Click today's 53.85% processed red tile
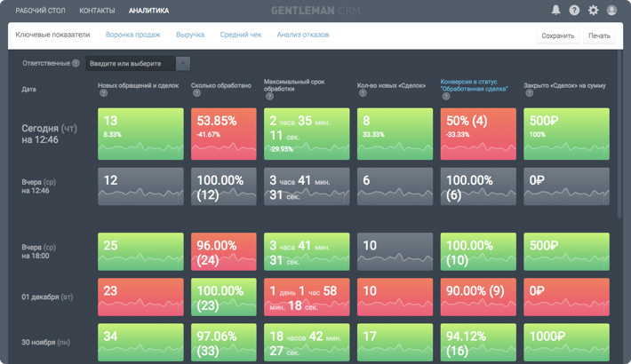This screenshot has height=364, width=631. coord(222,133)
